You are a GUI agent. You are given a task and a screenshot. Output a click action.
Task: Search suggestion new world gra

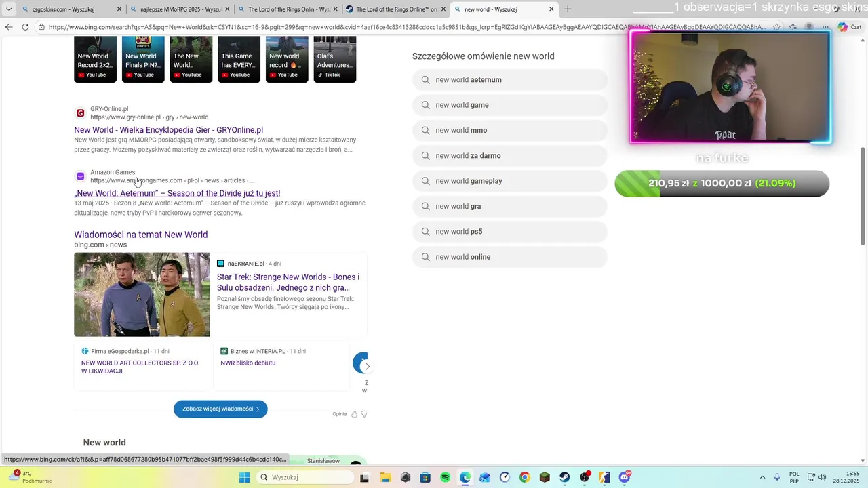coord(510,206)
